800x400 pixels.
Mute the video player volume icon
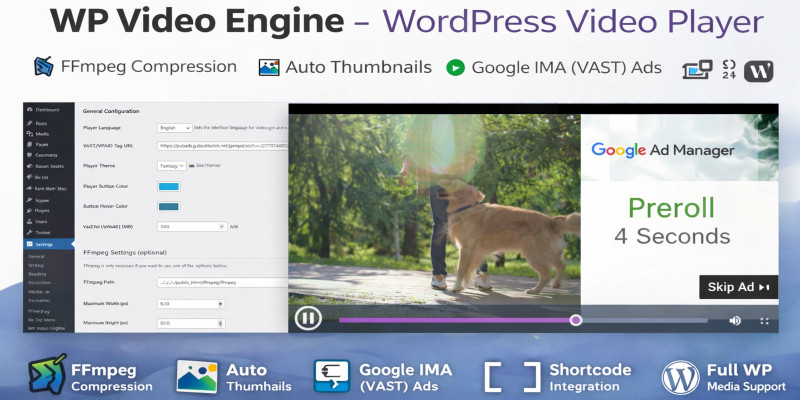point(735,320)
